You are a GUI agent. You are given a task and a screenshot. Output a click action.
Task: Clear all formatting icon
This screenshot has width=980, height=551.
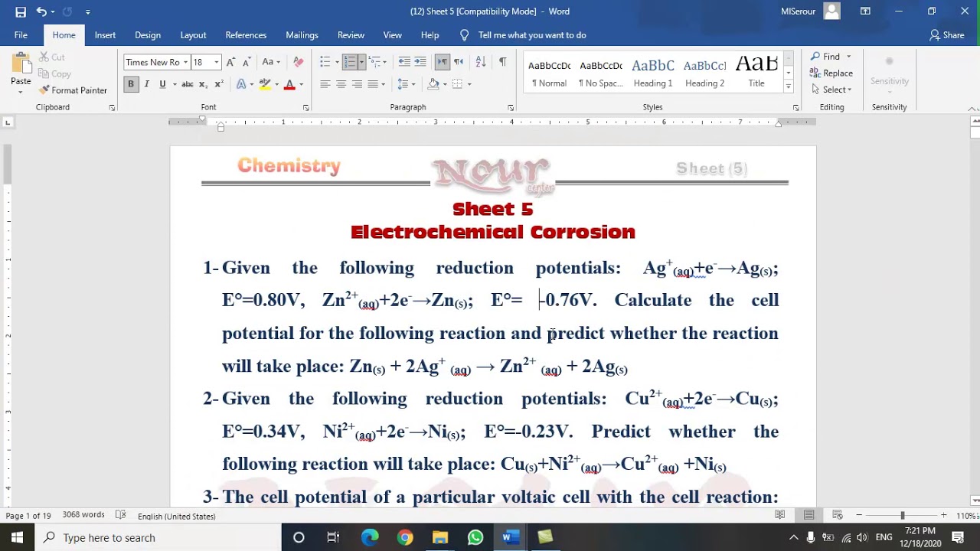coord(299,62)
